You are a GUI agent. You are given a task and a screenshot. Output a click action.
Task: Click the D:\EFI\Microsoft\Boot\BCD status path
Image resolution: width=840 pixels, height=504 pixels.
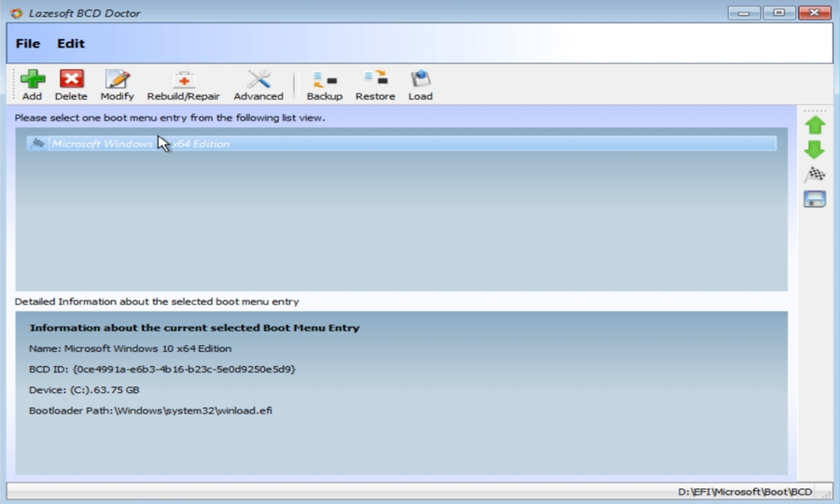745,492
